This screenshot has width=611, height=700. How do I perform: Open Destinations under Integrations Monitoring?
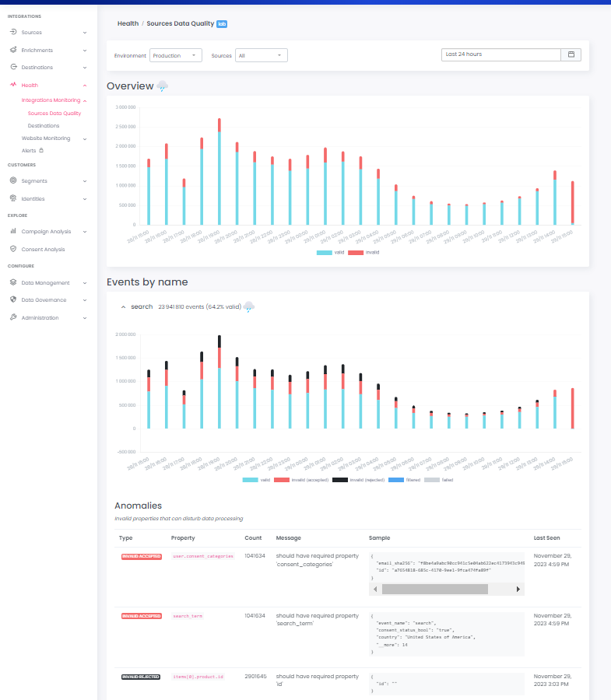coord(44,125)
